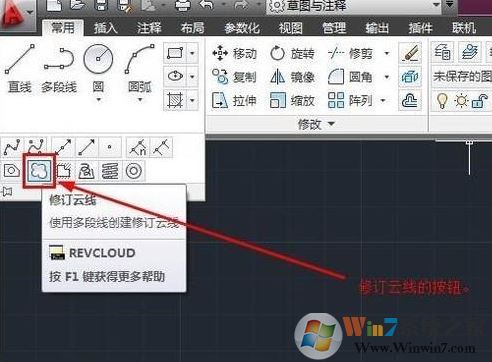Click the Plot printer icon
Screen dimensions: 492x362
(182, 5)
